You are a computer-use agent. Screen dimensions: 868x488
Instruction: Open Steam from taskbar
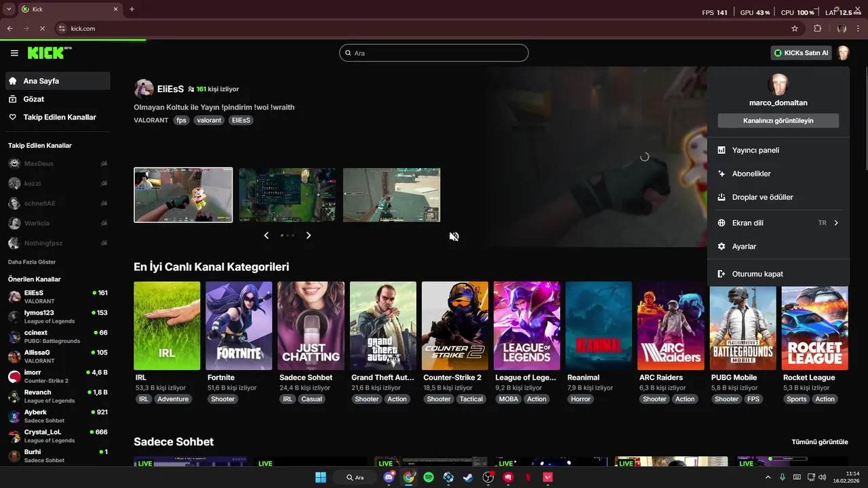pos(468,477)
